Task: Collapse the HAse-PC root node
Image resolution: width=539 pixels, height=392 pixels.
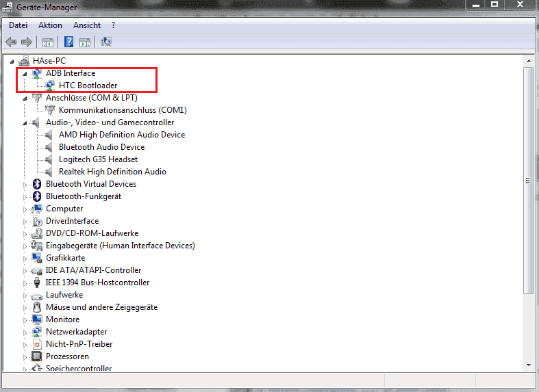Action: pyautogui.click(x=12, y=62)
